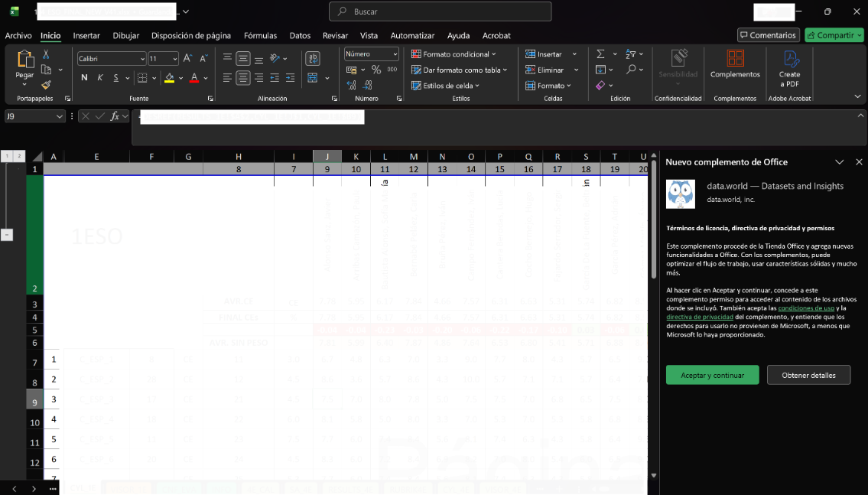Open the font size 11 dropdown
This screenshot has height=495, width=868.
175,59
